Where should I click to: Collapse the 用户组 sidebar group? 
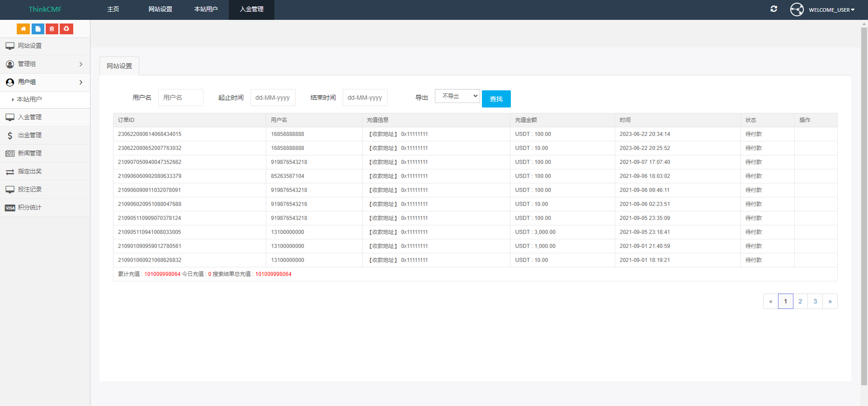tap(45, 82)
